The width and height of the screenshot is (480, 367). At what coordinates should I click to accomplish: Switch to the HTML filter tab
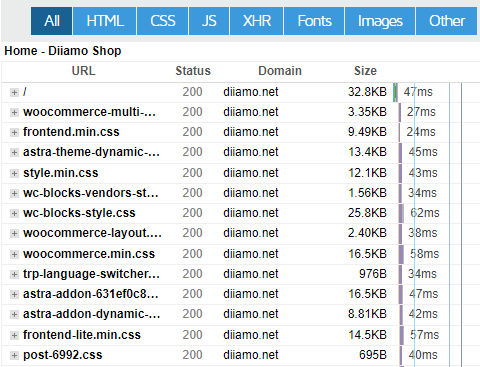coord(105,21)
